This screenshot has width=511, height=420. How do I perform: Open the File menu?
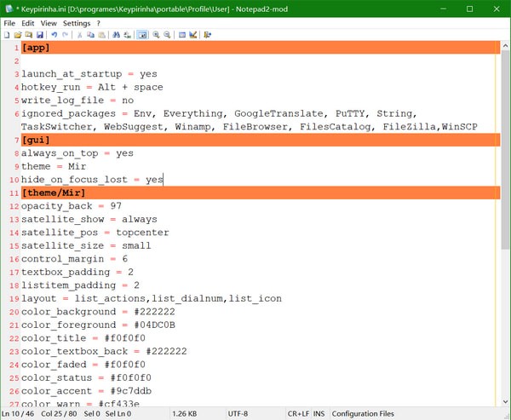[x=10, y=23]
